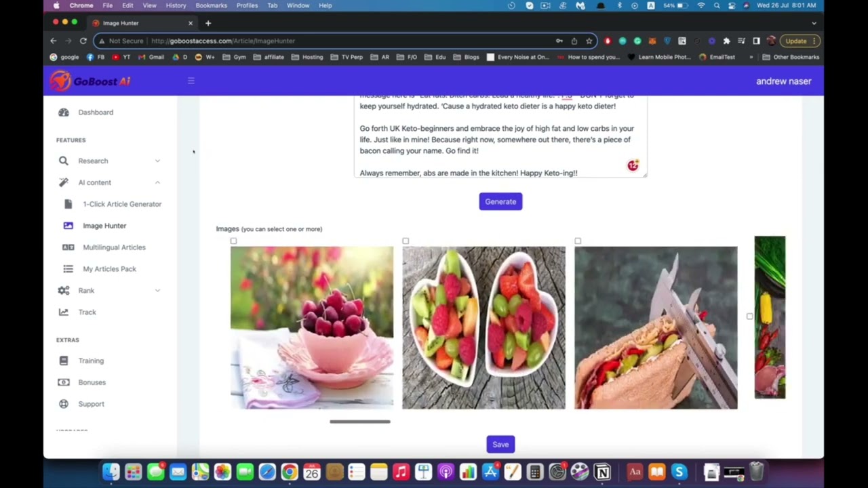Reload the page in Chrome
The image size is (868, 488).
coord(83,41)
